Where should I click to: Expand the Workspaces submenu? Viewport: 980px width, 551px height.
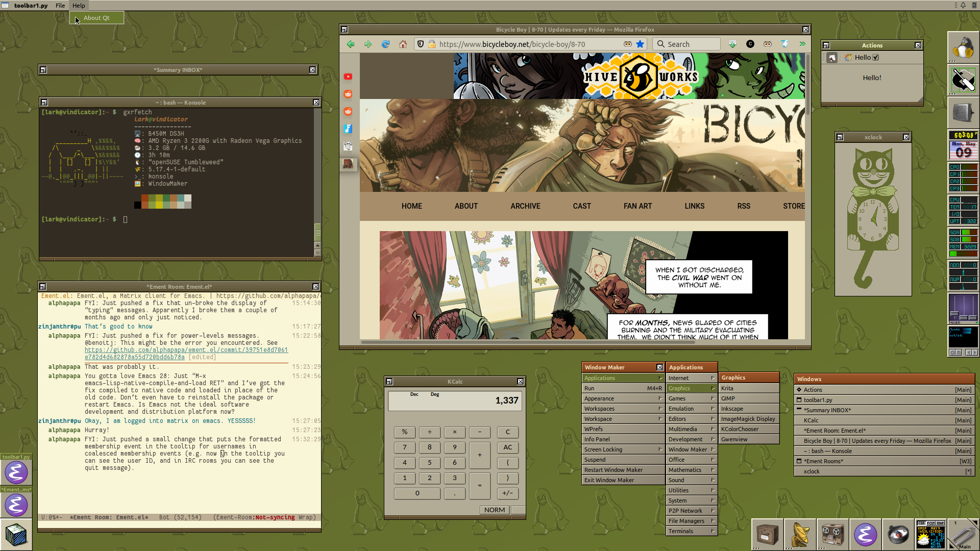(x=623, y=409)
